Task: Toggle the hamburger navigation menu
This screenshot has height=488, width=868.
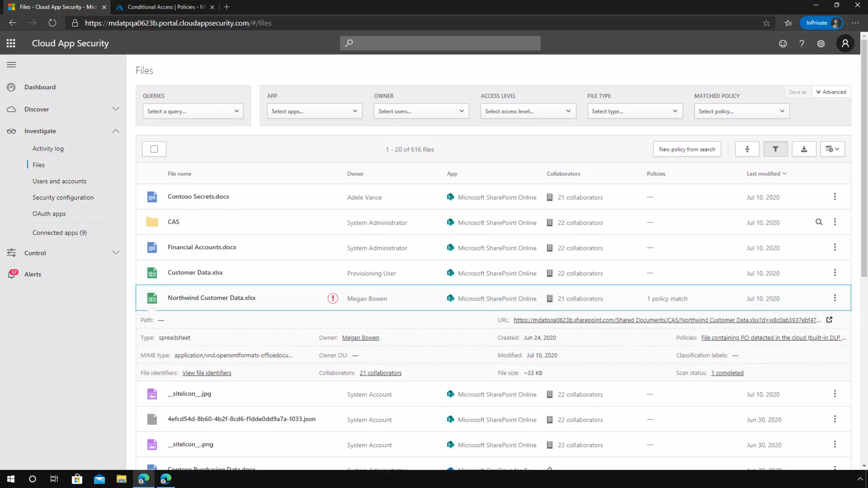Action: [11, 65]
